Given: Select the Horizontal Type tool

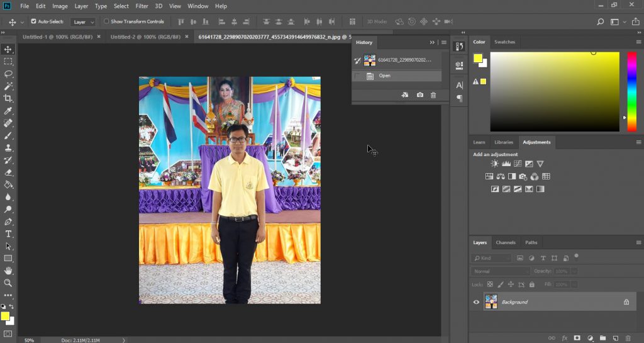Looking at the screenshot, I should click(x=8, y=233).
